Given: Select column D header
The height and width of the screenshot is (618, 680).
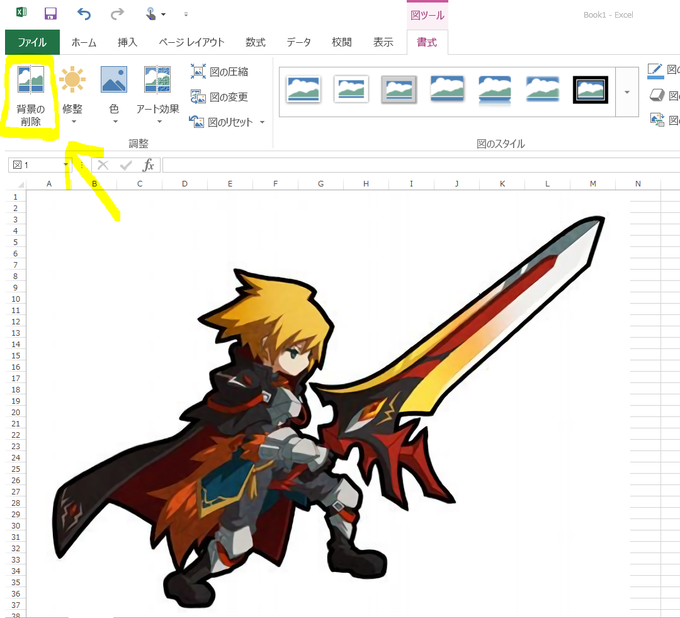Looking at the screenshot, I should point(185,184).
